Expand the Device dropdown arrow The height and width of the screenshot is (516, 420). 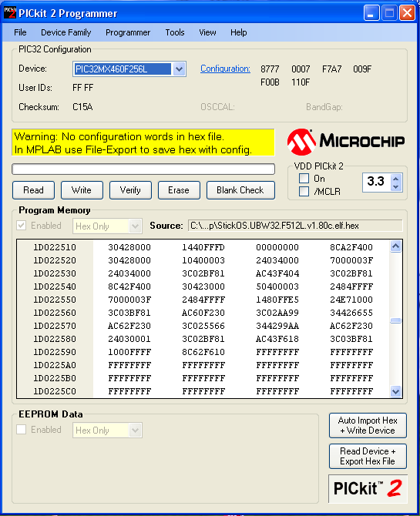click(179, 69)
